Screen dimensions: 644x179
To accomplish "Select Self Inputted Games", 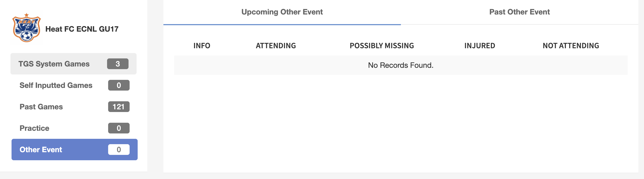I will [75, 85].
